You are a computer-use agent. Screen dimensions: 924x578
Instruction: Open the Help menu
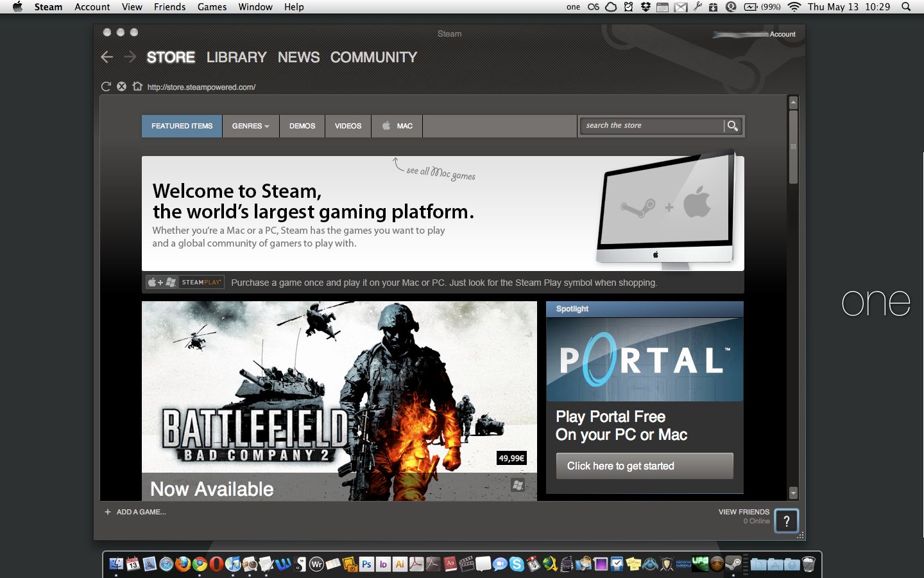(x=294, y=7)
